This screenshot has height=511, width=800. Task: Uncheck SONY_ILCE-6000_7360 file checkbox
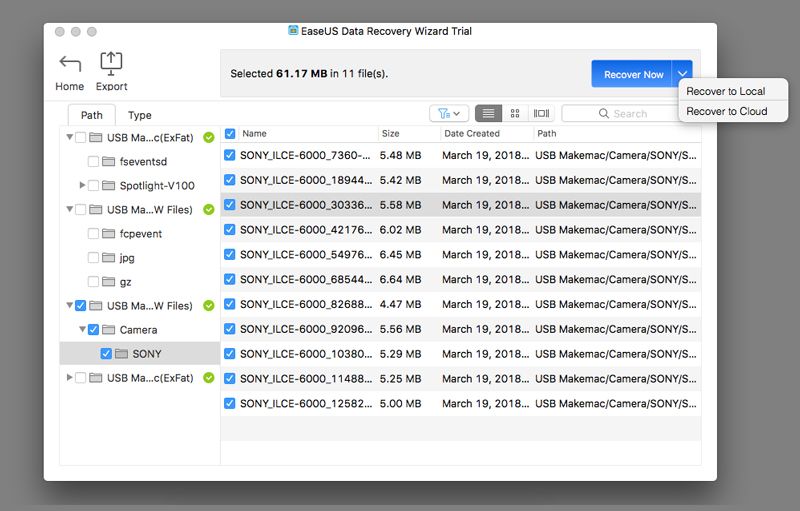pos(230,155)
